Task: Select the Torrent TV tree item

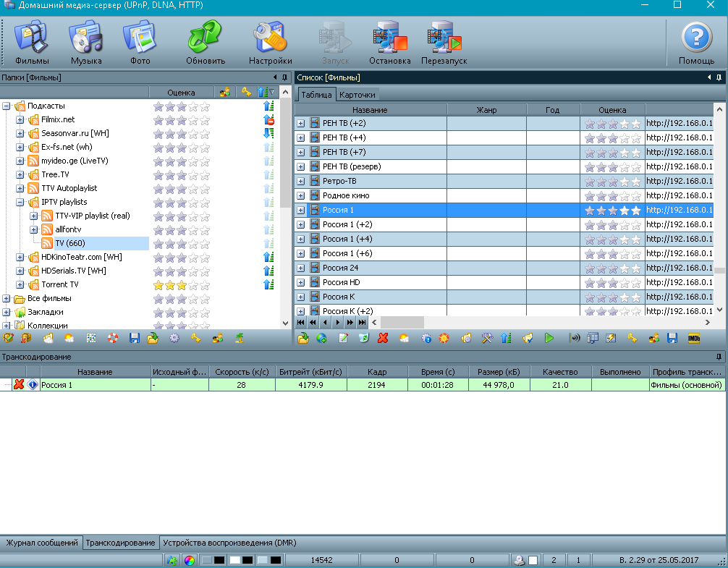Action: coord(59,284)
